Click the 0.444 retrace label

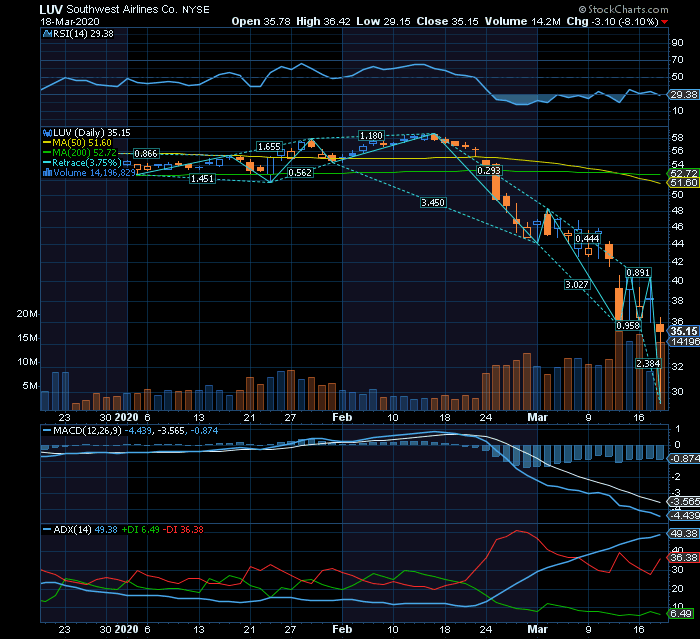click(x=587, y=238)
